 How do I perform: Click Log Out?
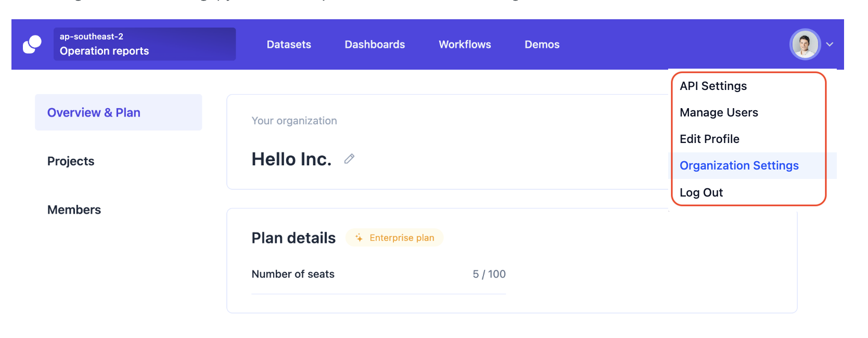701,193
